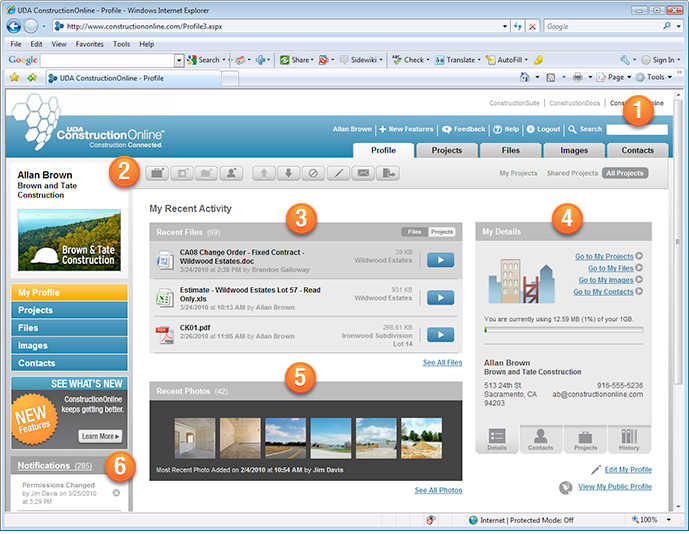This screenshot has height=534, width=689.
Task: Click the add contact person toolbar icon
Action: [x=231, y=174]
